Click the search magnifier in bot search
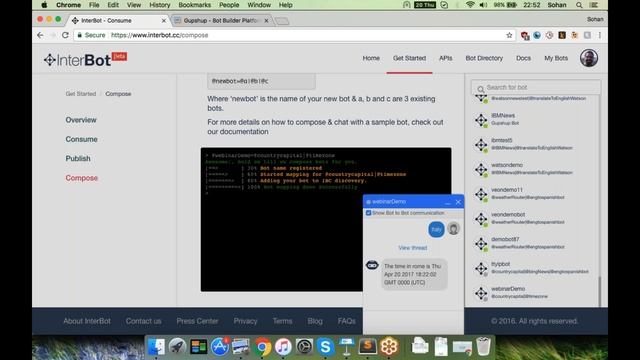 click(x=480, y=88)
